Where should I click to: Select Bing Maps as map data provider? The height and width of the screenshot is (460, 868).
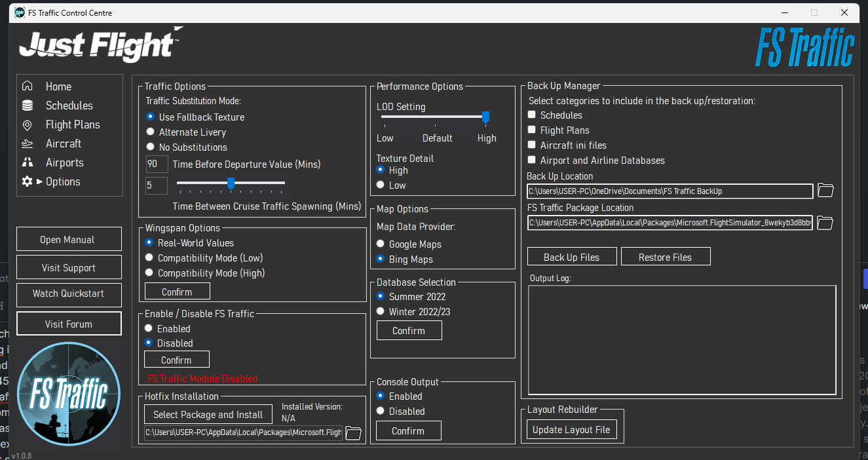pos(381,259)
